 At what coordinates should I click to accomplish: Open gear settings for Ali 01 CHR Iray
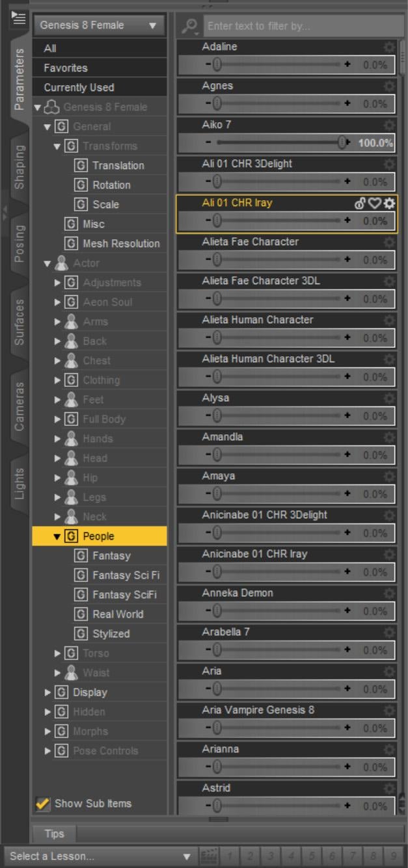(389, 204)
